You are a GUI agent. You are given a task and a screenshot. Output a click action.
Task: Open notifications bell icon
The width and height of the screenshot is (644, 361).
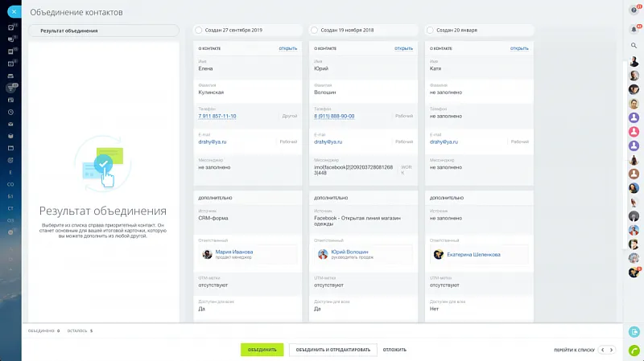(634, 28)
